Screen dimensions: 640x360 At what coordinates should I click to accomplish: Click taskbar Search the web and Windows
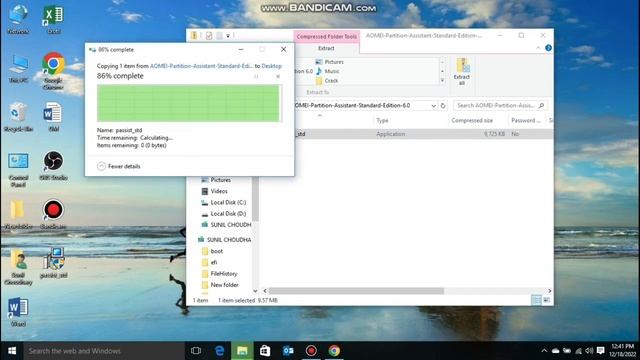[104, 351]
